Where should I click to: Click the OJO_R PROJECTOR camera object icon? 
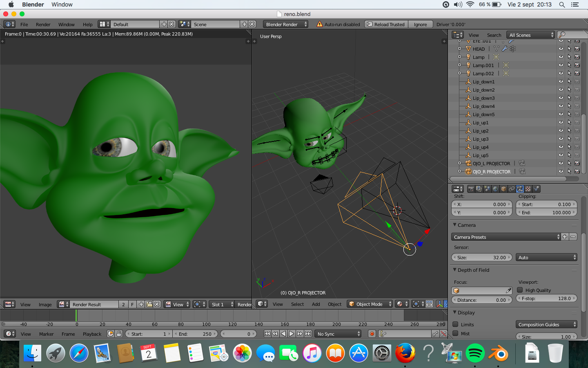click(x=468, y=171)
